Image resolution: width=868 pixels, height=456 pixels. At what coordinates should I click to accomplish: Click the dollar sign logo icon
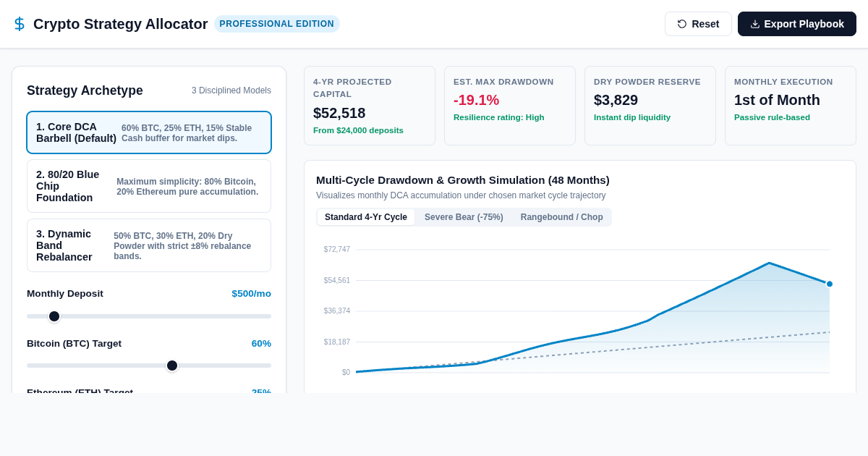tap(20, 24)
